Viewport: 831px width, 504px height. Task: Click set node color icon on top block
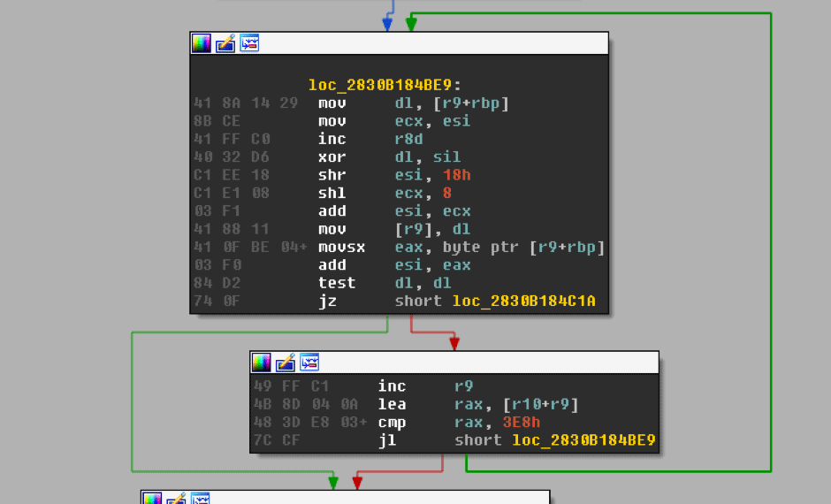click(x=202, y=43)
